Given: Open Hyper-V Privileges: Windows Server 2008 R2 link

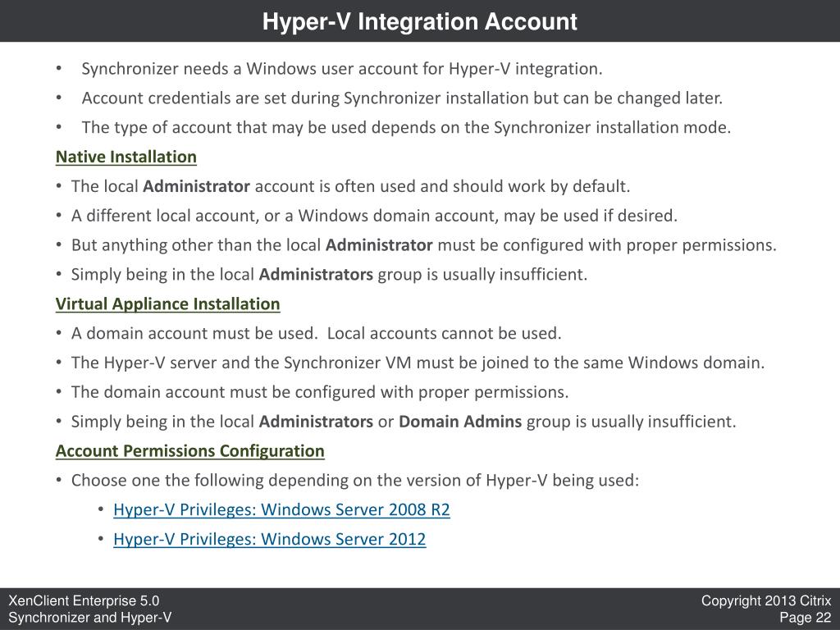Looking at the screenshot, I should 281,509.
